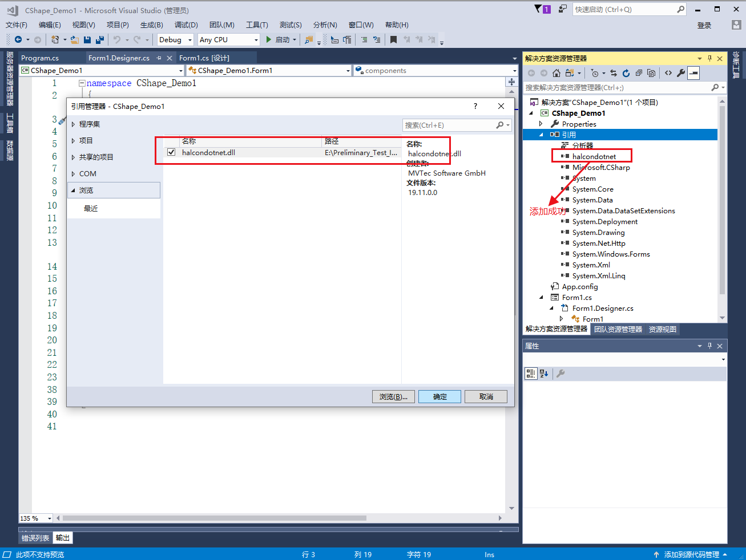This screenshot has width=746, height=560.
Task: Click the uncomment lines toolbar icon
Action: tap(377, 40)
